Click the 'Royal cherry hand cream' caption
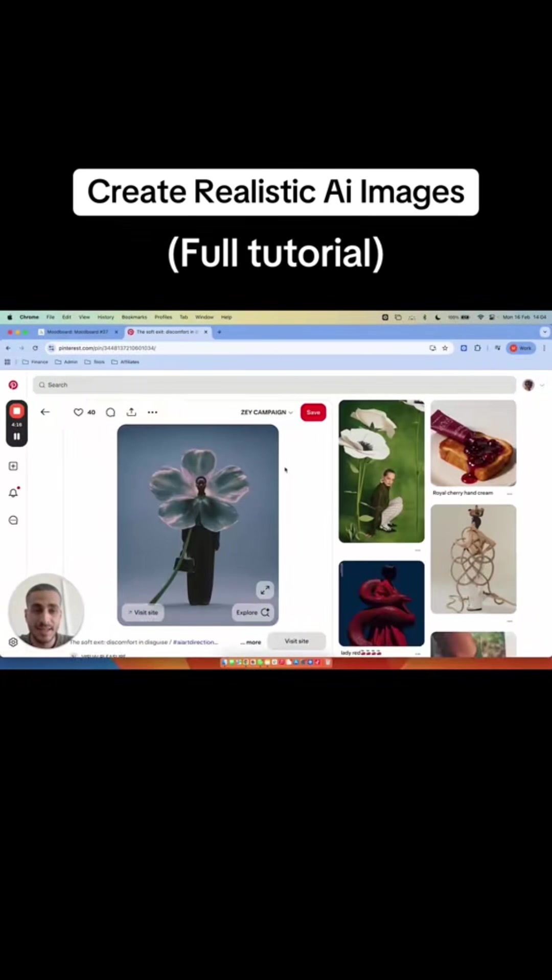 pos(463,493)
